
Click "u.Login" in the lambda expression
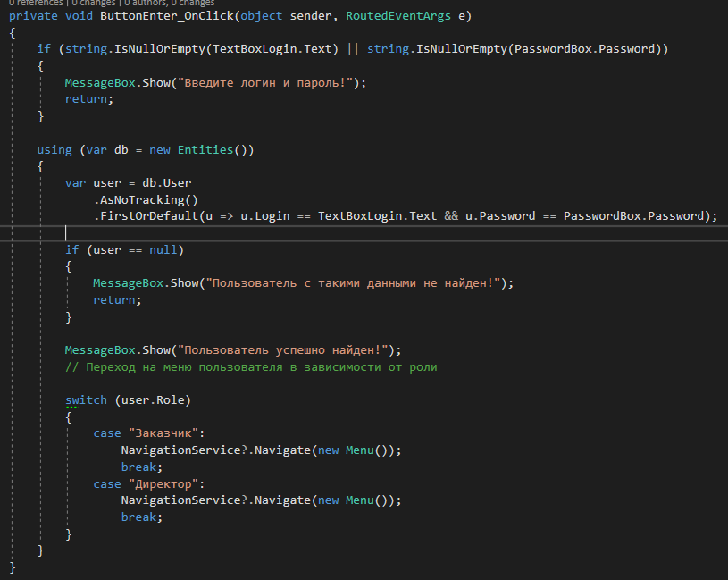pyautogui.click(x=265, y=216)
